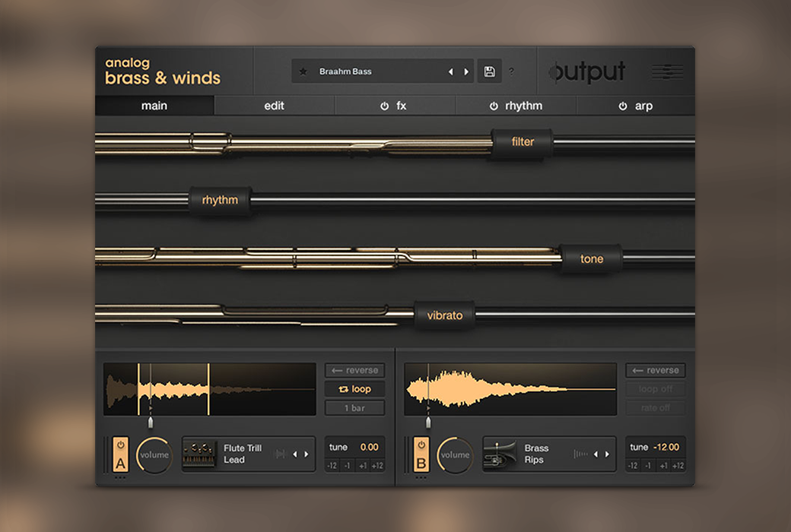Click the layer B waveform display
The image size is (791, 532).
[510, 389]
